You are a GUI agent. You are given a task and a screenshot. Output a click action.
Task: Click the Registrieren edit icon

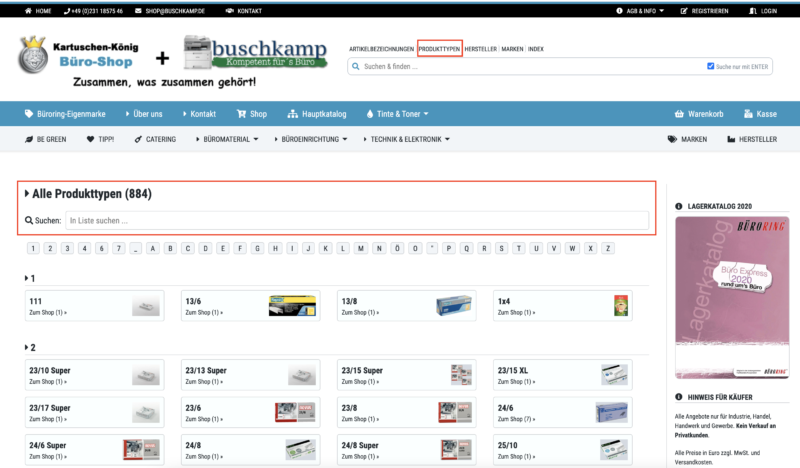(684, 11)
